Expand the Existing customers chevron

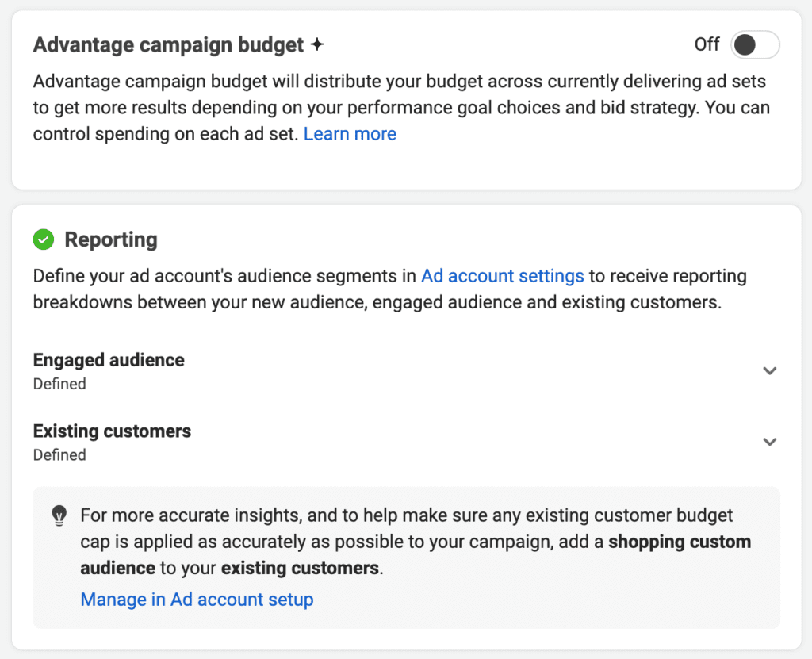point(769,442)
